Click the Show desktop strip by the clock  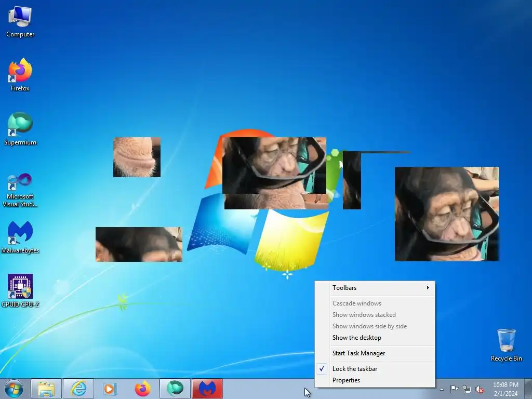tap(529, 389)
